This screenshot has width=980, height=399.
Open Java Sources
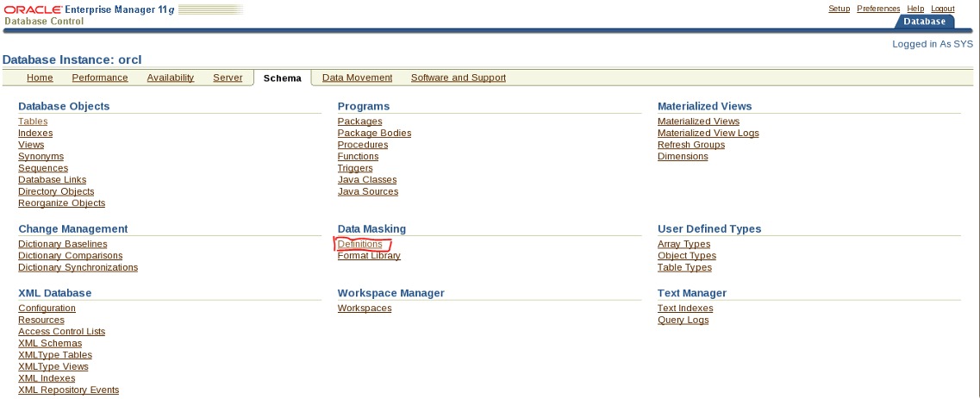367,191
